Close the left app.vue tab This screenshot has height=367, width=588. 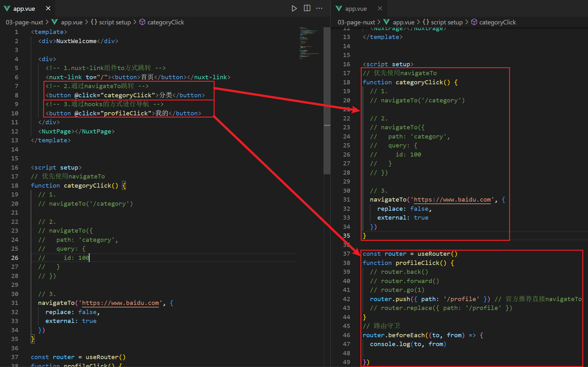[x=48, y=8]
